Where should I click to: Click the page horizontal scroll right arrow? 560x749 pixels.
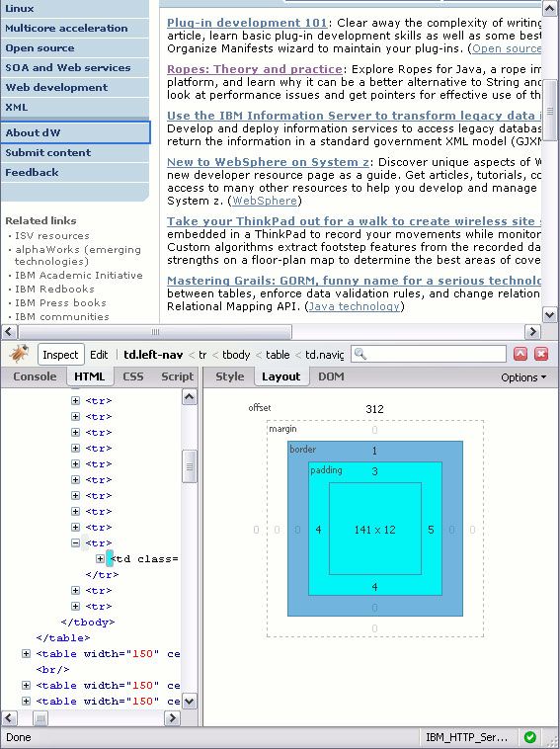[x=532, y=331]
